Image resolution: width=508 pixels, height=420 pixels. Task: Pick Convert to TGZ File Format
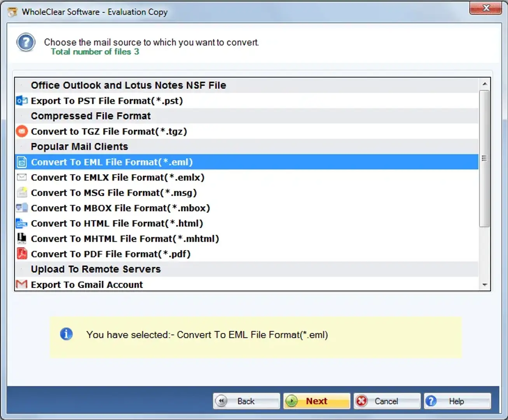[x=109, y=131]
